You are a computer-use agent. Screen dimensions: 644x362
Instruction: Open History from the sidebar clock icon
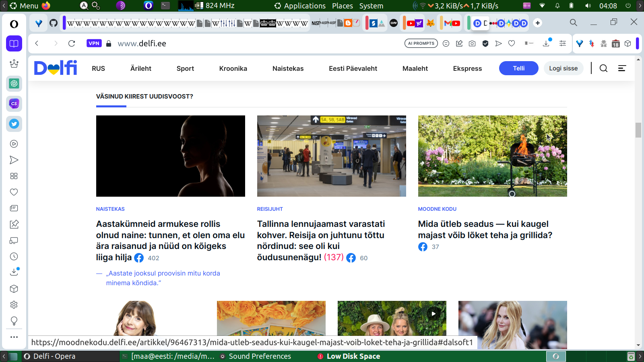point(14,257)
